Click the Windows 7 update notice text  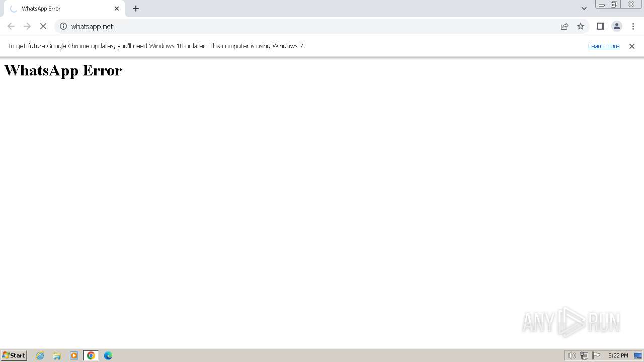pyautogui.click(x=156, y=46)
